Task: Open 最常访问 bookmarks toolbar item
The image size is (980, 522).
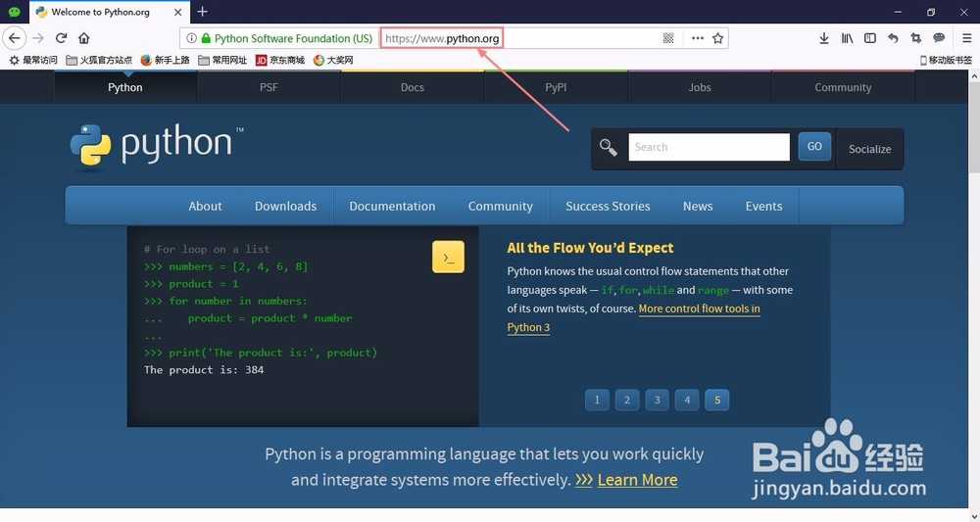Action: pyautogui.click(x=33, y=60)
